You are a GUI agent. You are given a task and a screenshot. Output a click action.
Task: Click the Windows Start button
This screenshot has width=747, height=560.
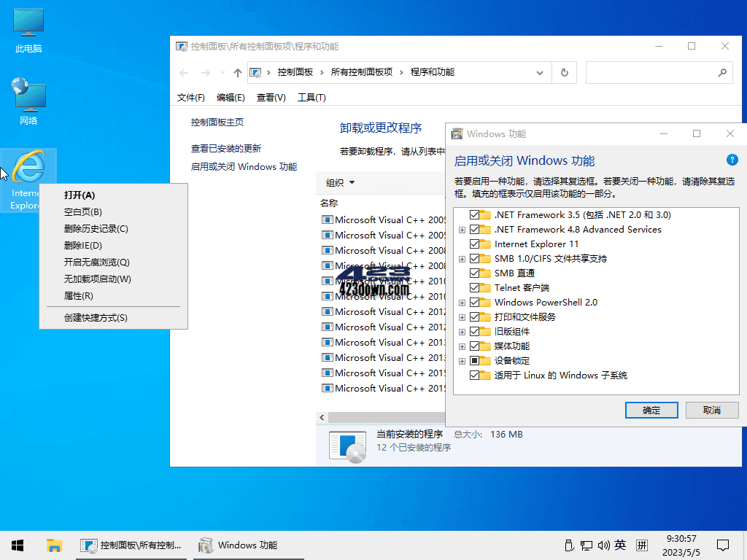pos(16,545)
